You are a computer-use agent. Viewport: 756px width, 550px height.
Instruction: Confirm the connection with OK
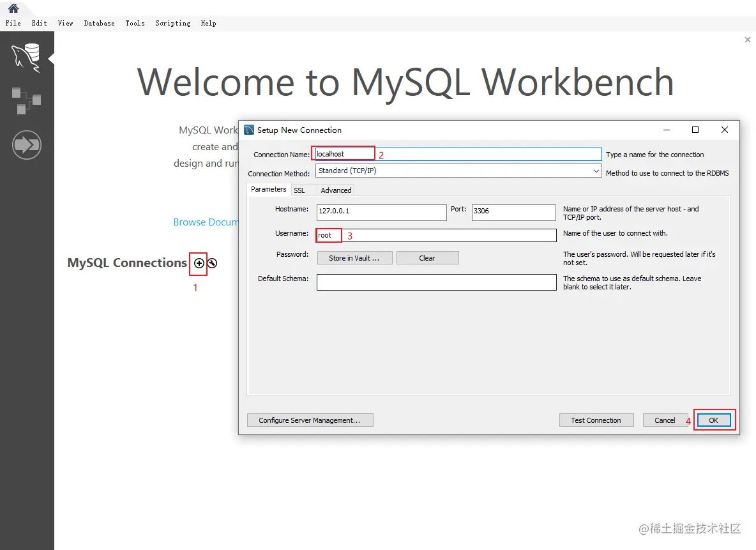714,420
